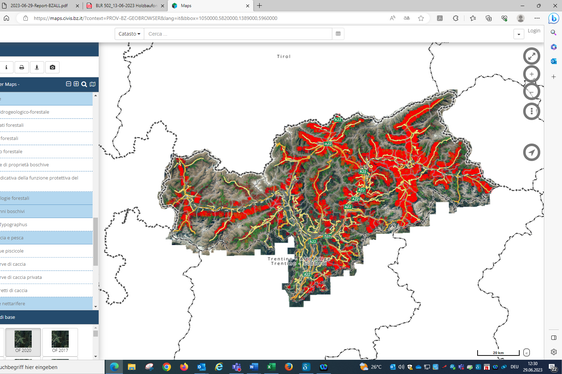Image resolution: width=562 pixels, height=374 pixels.
Task: Switch to the BLR 502_13-06-2023 tab
Action: pos(126,6)
